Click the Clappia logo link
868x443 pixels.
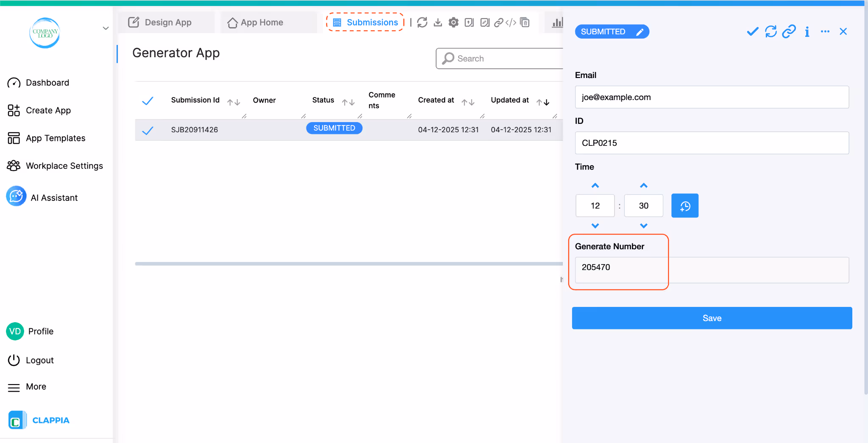[39, 420]
